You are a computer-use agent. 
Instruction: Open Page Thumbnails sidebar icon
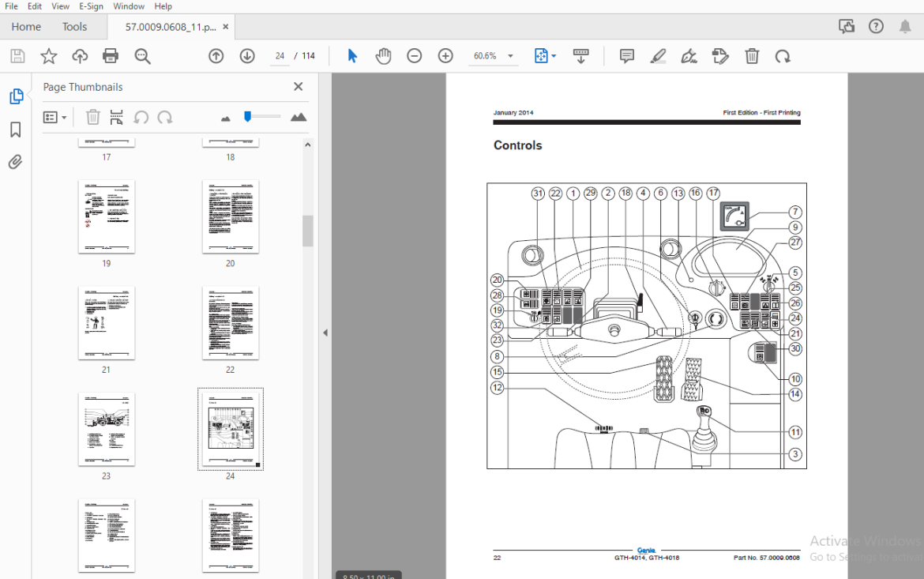coord(16,96)
